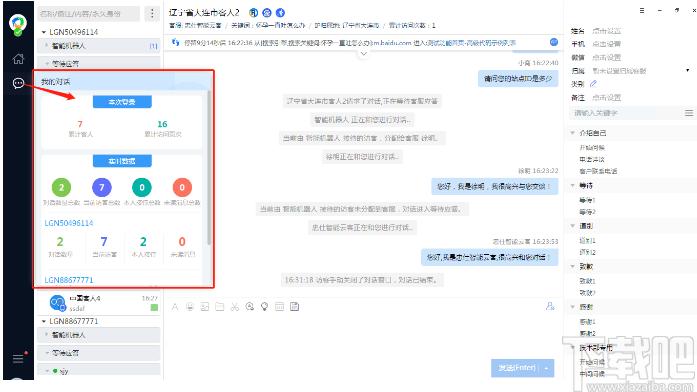Open the send options dropdown arrow

546,368
